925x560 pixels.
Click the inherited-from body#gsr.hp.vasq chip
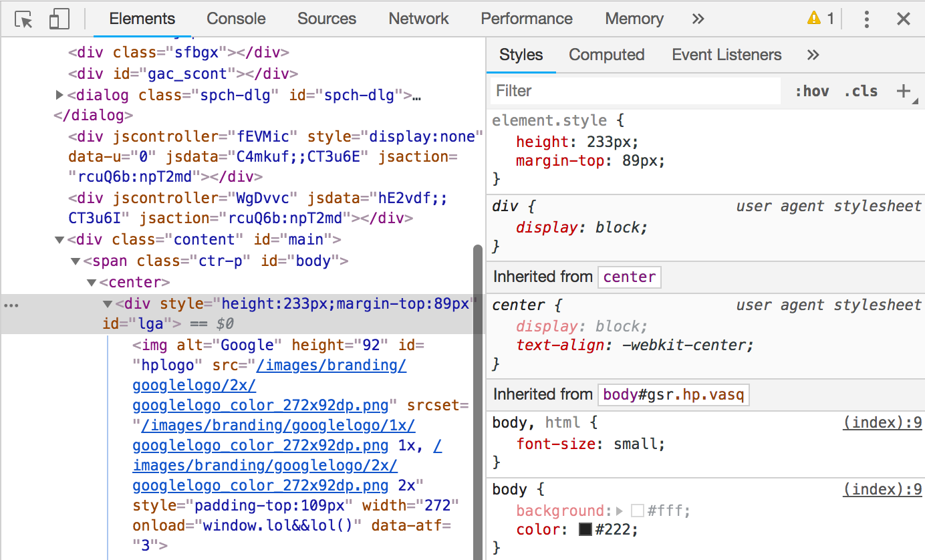[x=674, y=394]
